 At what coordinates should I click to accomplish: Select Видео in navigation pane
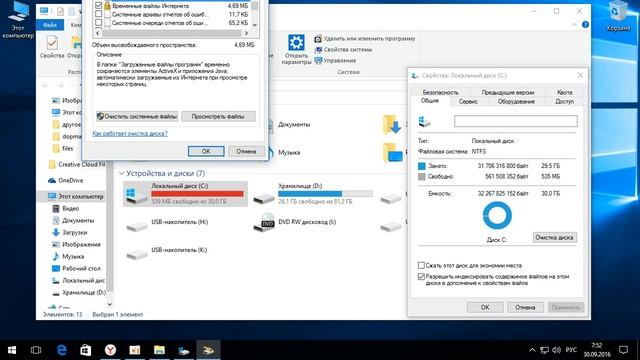65,209
